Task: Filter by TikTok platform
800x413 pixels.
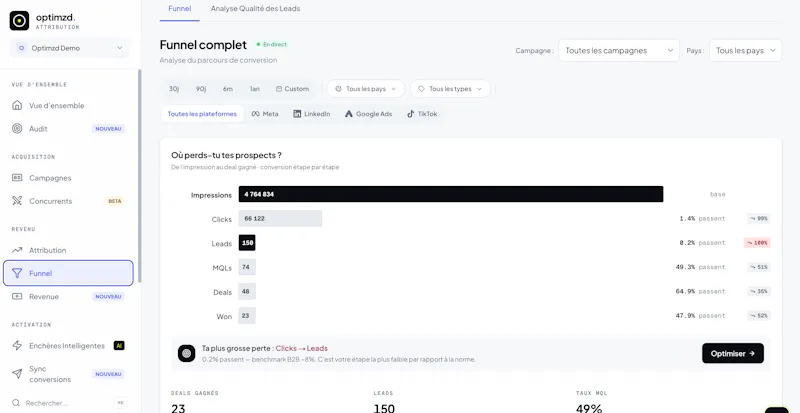Action: tap(422, 114)
